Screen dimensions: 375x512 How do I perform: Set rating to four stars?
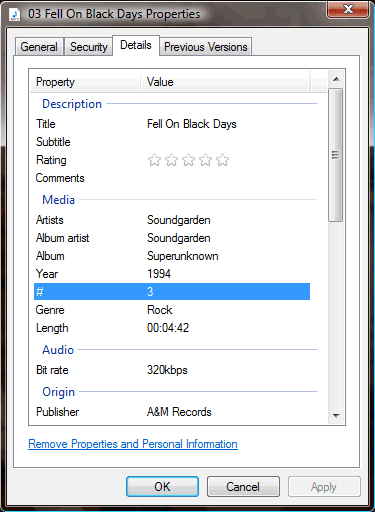pyautogui.click(x=205, y=160)
